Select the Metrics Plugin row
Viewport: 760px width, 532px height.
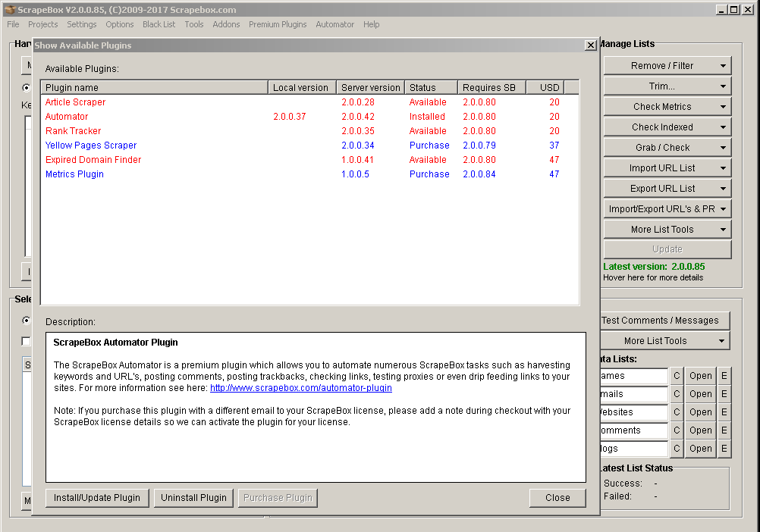309,174
